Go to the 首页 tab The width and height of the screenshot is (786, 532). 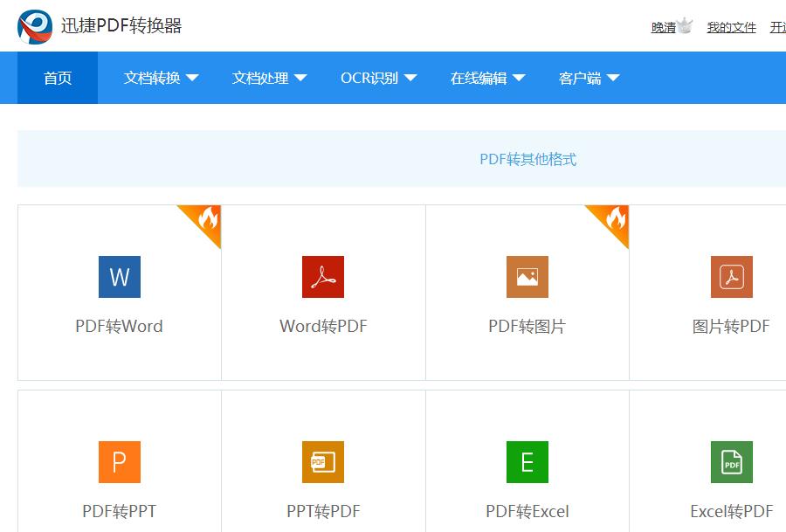click(58, 78)
